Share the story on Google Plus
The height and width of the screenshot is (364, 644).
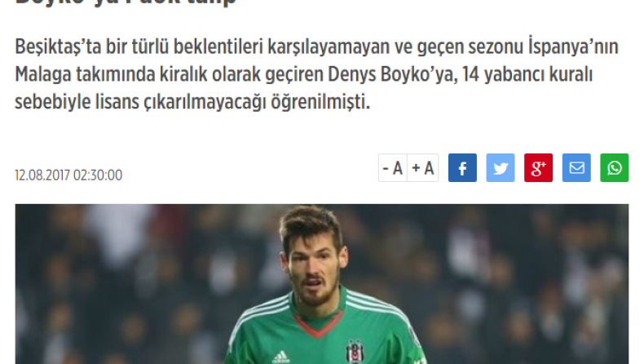pos(538,168)
